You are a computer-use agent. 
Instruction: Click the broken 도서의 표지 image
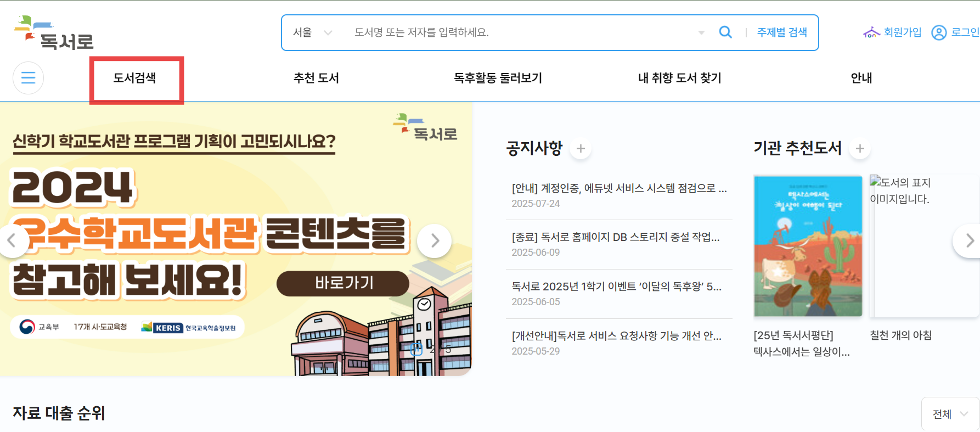924,246
